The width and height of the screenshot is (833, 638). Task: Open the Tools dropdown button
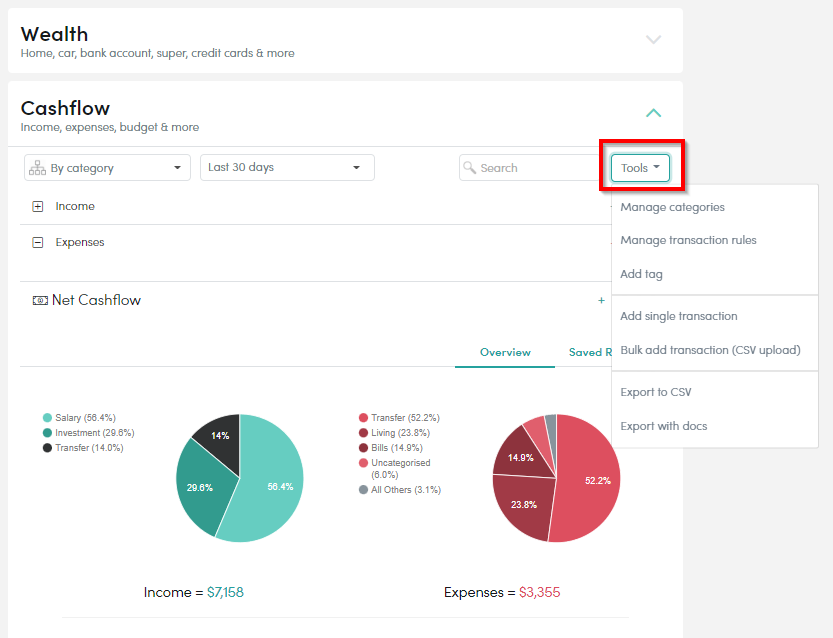click(640, 168)
